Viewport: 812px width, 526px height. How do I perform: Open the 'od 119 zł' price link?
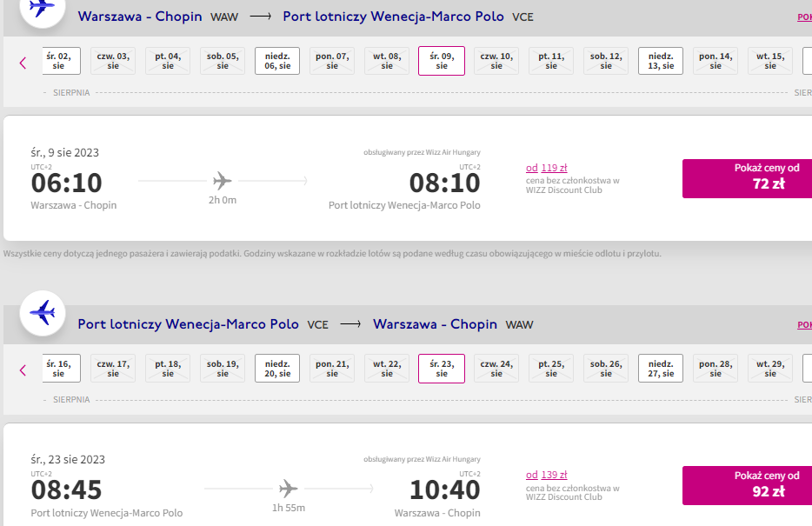click(546, 168)
